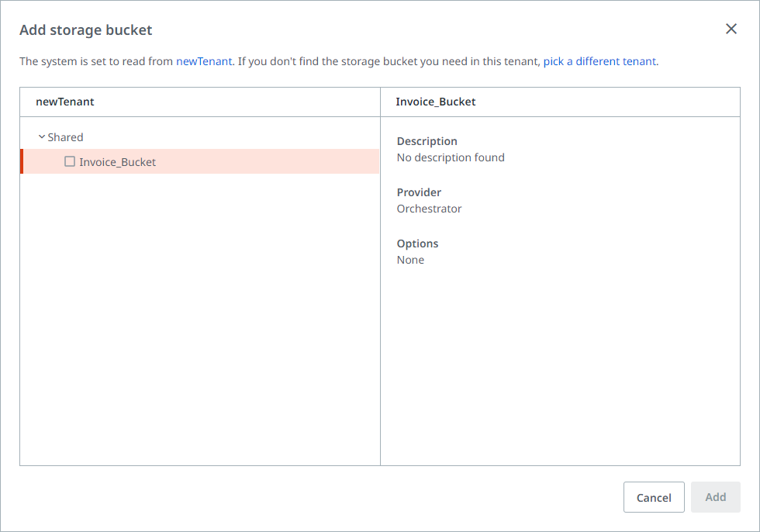This screenshot has width=760, height=532.
Task: Click the Add button to confirm
Action: pyautogui.click(x=715, y=497)
